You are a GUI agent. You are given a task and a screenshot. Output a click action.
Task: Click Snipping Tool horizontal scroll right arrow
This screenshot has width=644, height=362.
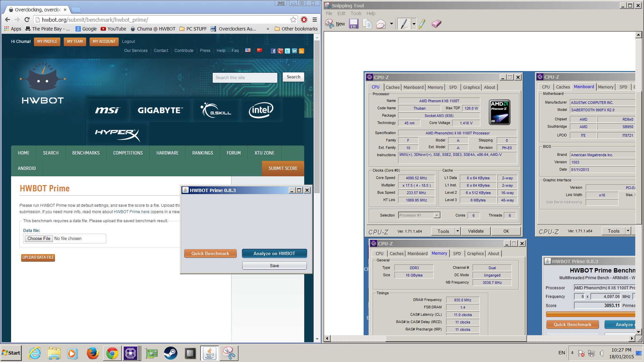tap(632, 338)
